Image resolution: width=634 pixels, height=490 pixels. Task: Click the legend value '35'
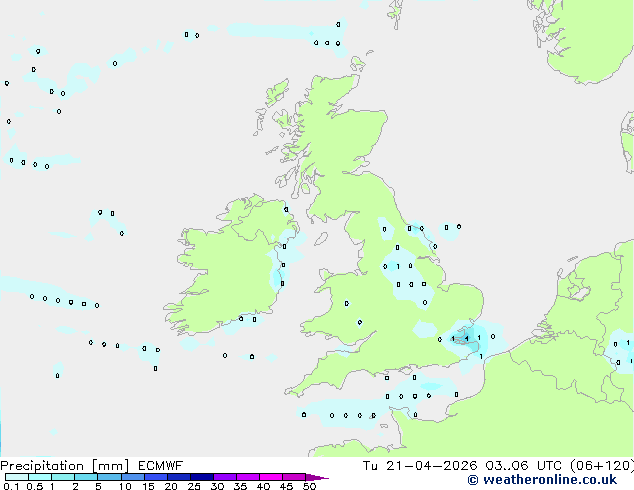[240, 486]
